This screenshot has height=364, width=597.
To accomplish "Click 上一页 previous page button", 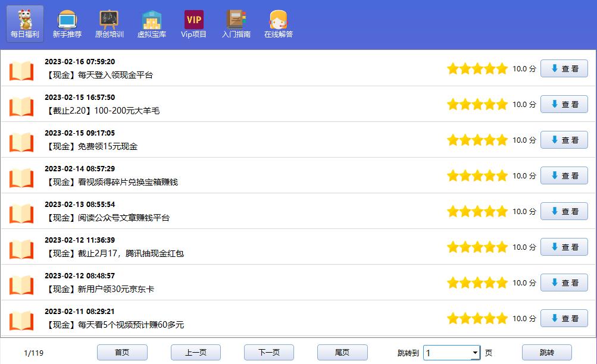I will point(196,353).
